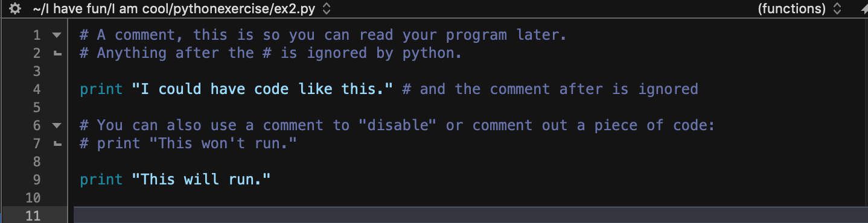Place cursor in highlighted empty line 11
868x223 pixels.
tap(471, 215)
